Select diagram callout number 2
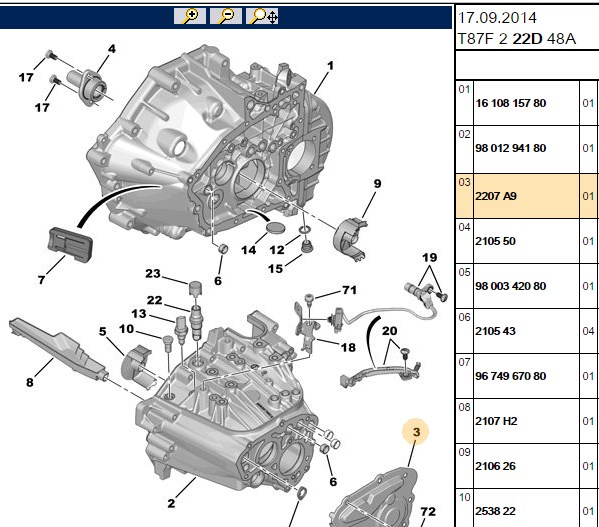Viewport: 599px width, 527px height. [x=171, y=503]
